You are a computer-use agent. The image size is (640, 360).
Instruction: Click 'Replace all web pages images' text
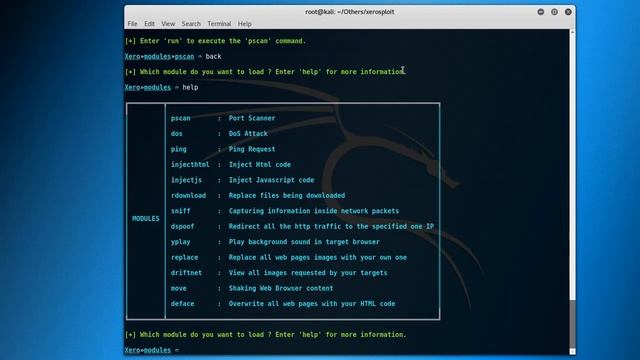tap(283, 258)
